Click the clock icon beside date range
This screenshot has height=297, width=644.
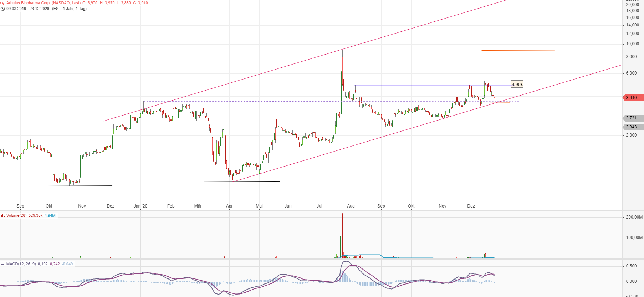[2, 9]
